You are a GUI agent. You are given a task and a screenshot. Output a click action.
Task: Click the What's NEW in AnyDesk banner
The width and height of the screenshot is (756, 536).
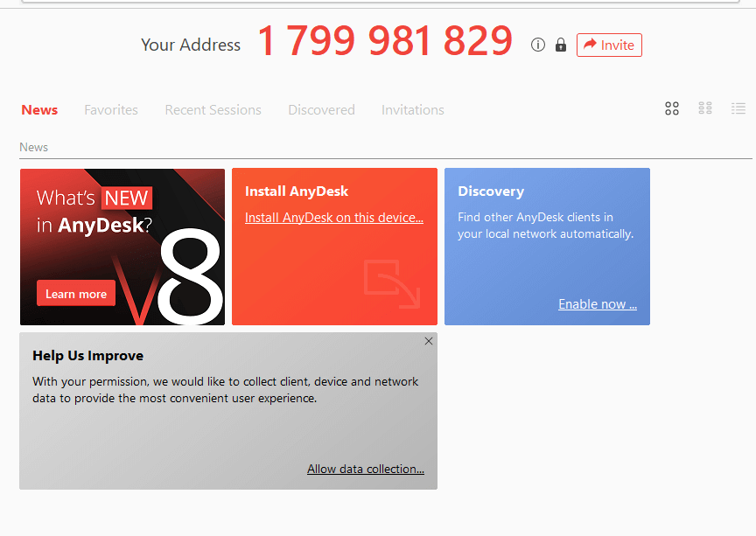coord(122,247)
